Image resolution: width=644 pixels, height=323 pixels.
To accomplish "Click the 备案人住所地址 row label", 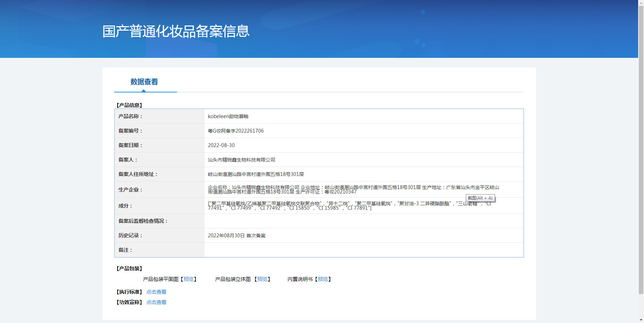I will coord(138,174).
